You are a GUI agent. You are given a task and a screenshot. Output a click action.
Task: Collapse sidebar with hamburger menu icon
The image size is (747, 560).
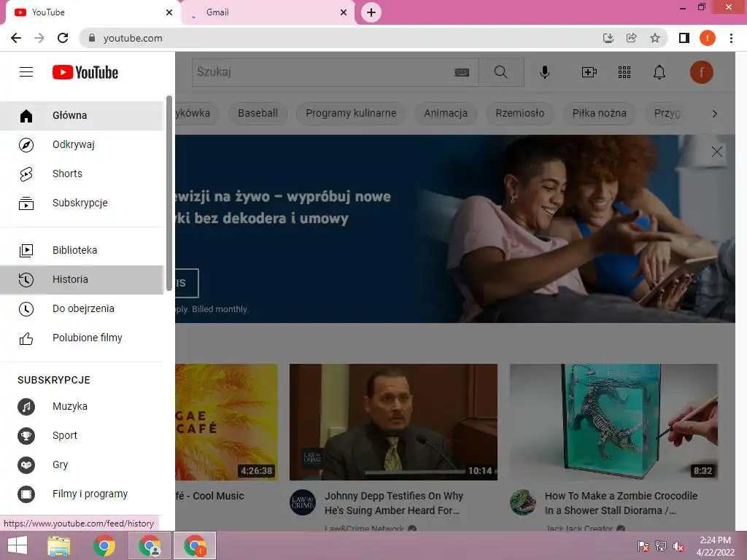26,72
